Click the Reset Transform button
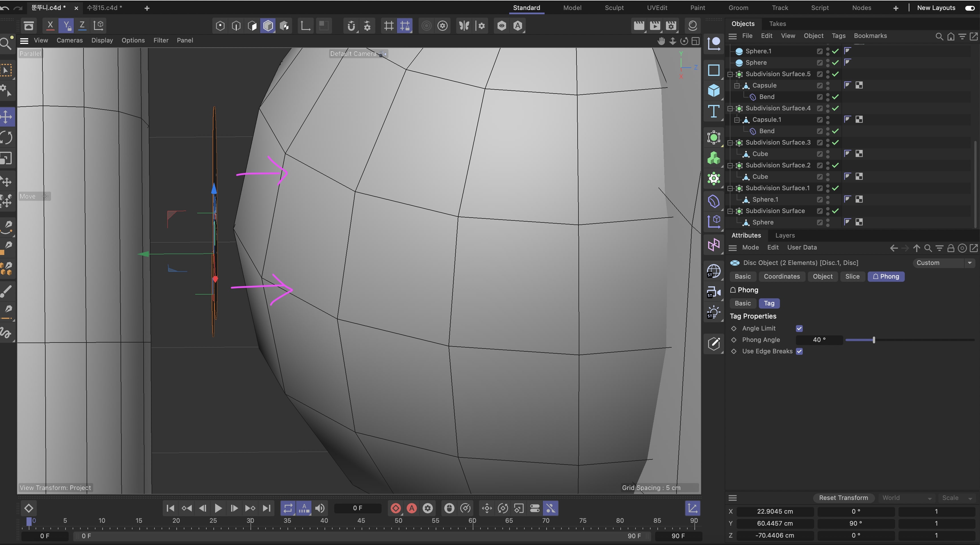 (844, 498)
